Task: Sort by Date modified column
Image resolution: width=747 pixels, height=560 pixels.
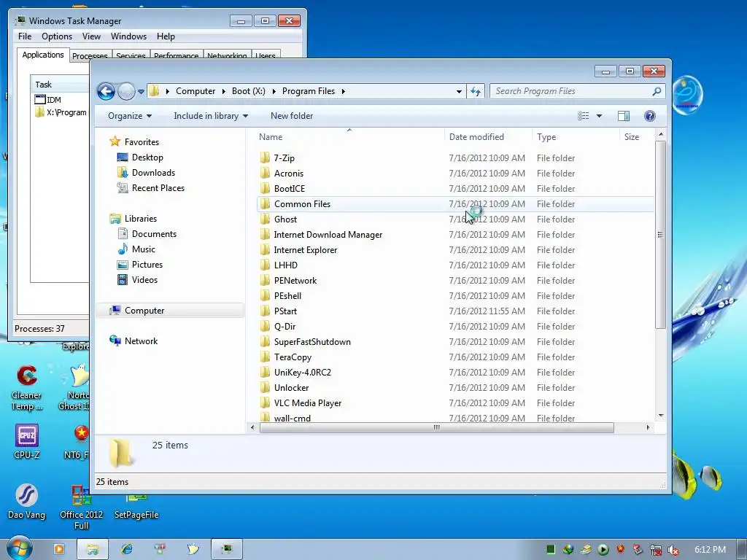Action: 488,136
